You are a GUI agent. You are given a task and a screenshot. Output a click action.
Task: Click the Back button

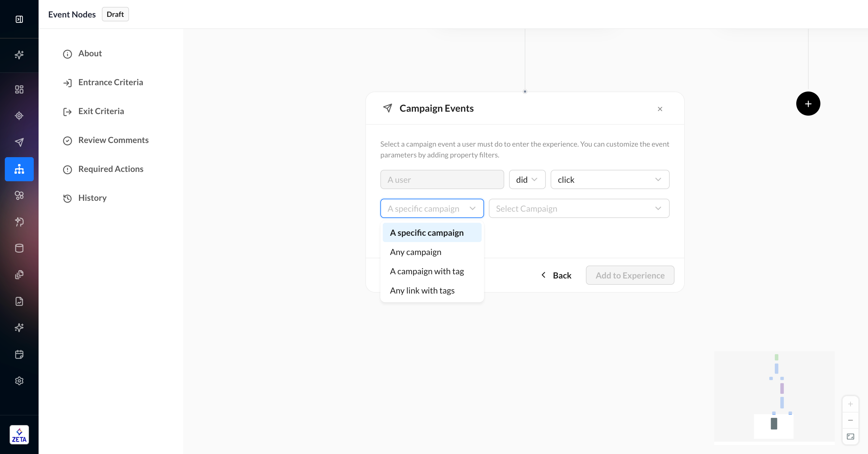pyautogui.click(x=557, y=275)
